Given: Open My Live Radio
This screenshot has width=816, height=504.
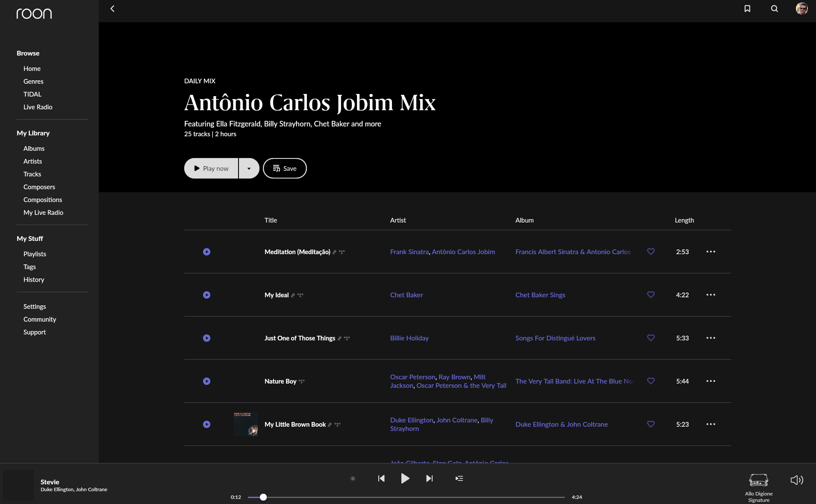Looking at the screenshot, I should [43, 213].
